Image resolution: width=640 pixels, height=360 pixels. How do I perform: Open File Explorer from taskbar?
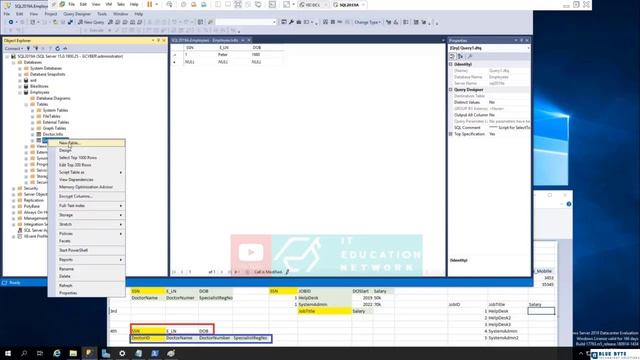73,353
